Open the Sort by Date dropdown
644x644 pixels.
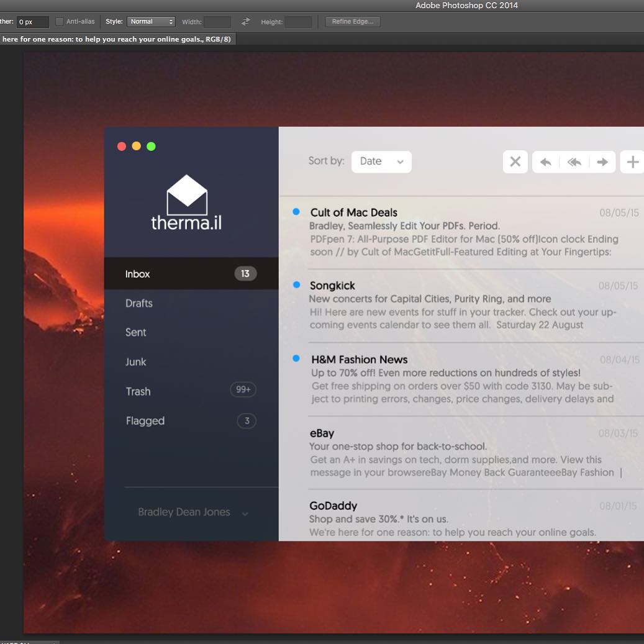tap(381, 161)
